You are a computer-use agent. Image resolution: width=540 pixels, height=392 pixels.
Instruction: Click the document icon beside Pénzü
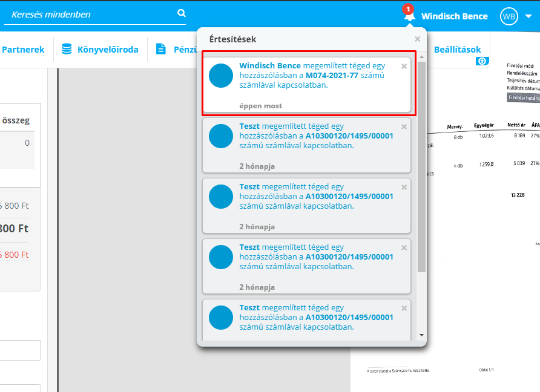point(161,49)
